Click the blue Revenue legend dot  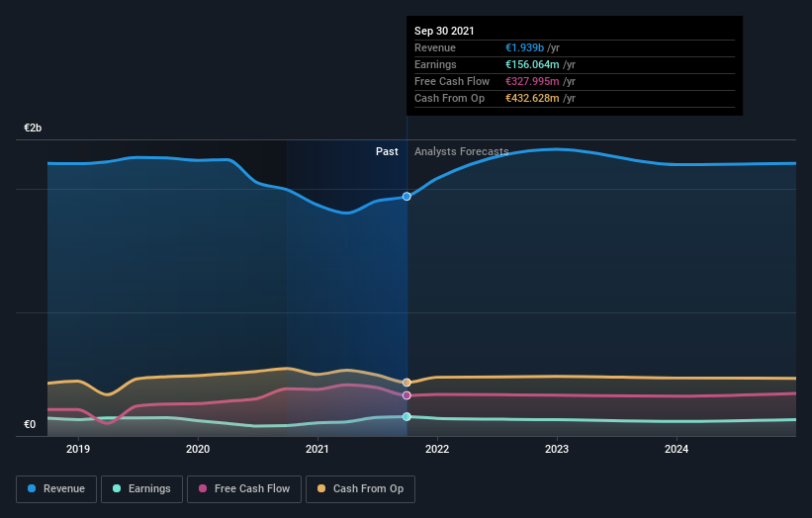point(32,488)
